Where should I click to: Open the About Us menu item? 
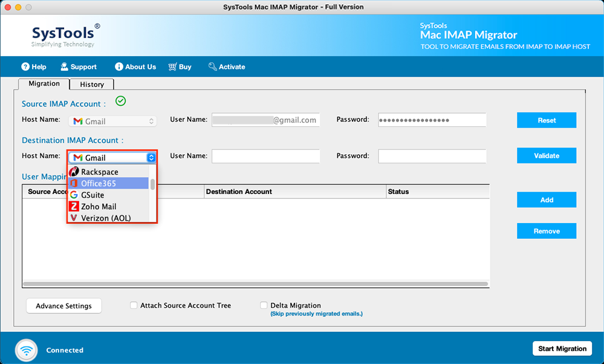(x=135, y=67)
